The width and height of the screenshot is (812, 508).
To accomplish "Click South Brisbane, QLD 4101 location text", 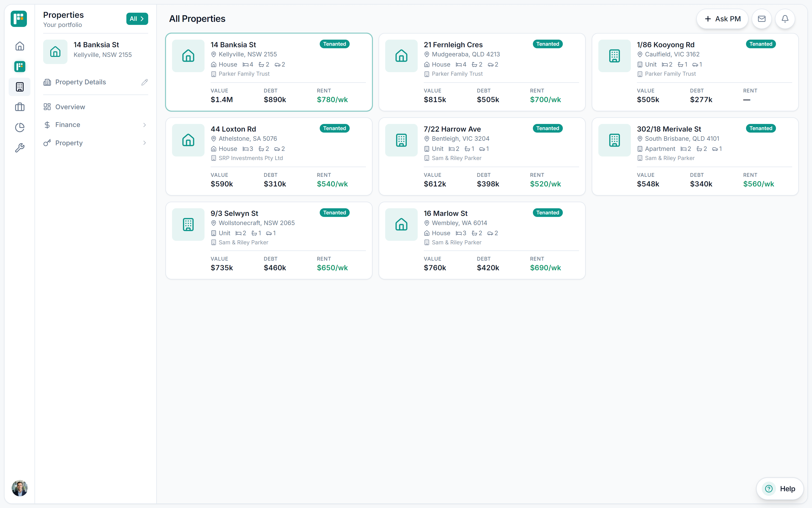I will point(682,139).
